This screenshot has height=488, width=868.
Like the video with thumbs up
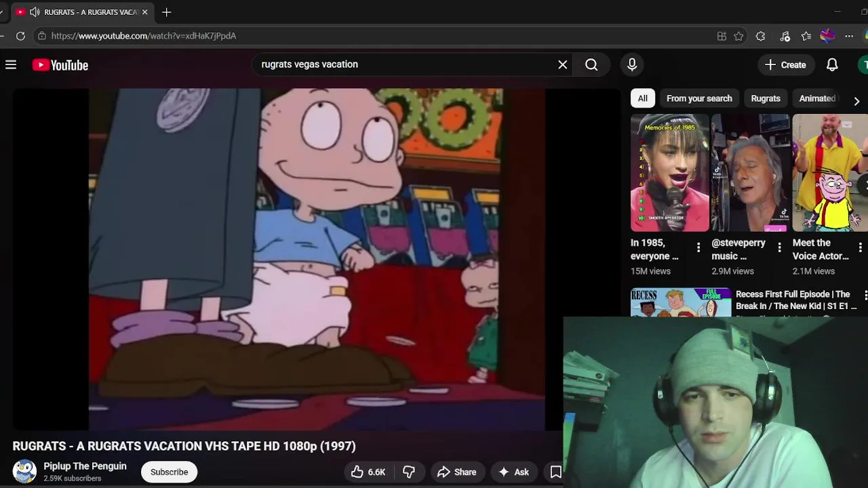coord(368,472)
